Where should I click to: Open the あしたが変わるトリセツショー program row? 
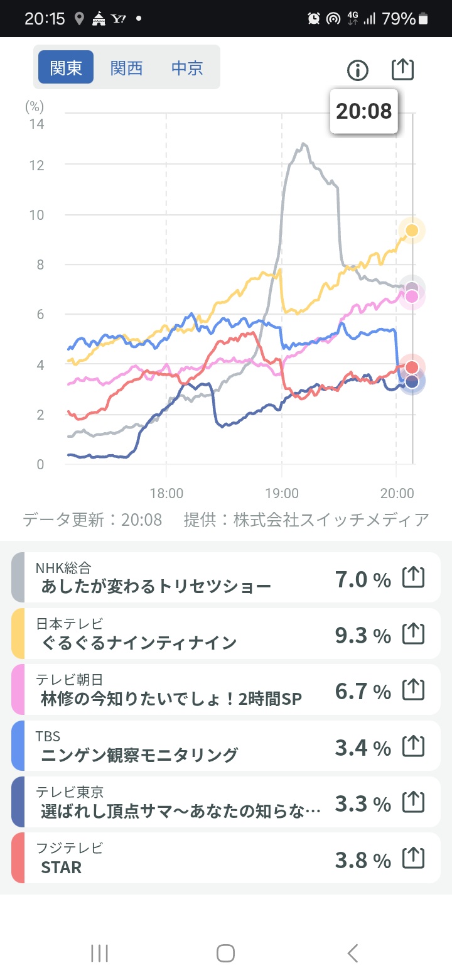tap(157, 586)
